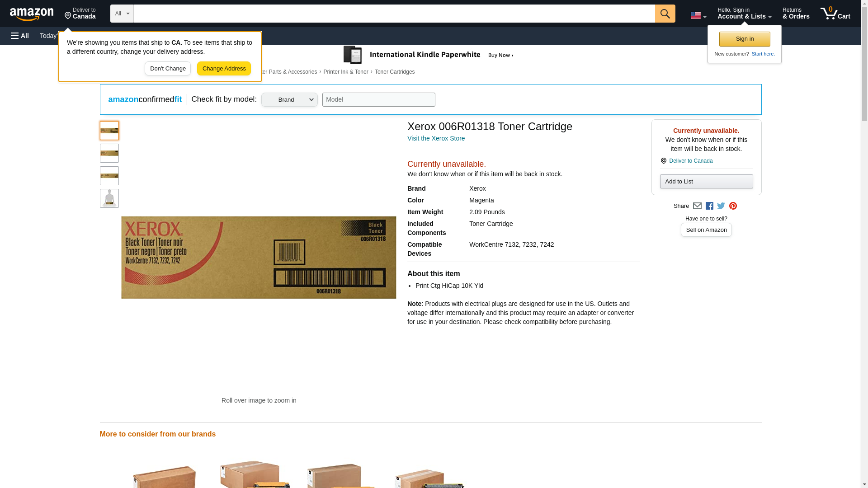Open Account & Lists menu
The image size is (868, 488).
click(744, 14)
